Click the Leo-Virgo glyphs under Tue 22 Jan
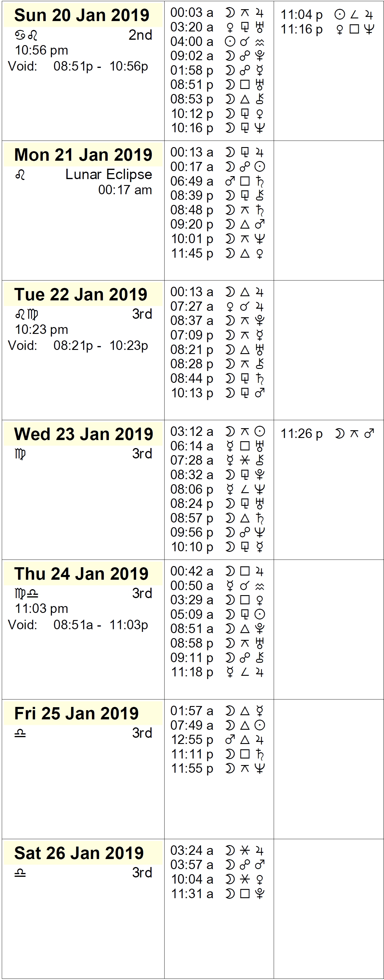 pyautogui.click(x=27, y=315)
